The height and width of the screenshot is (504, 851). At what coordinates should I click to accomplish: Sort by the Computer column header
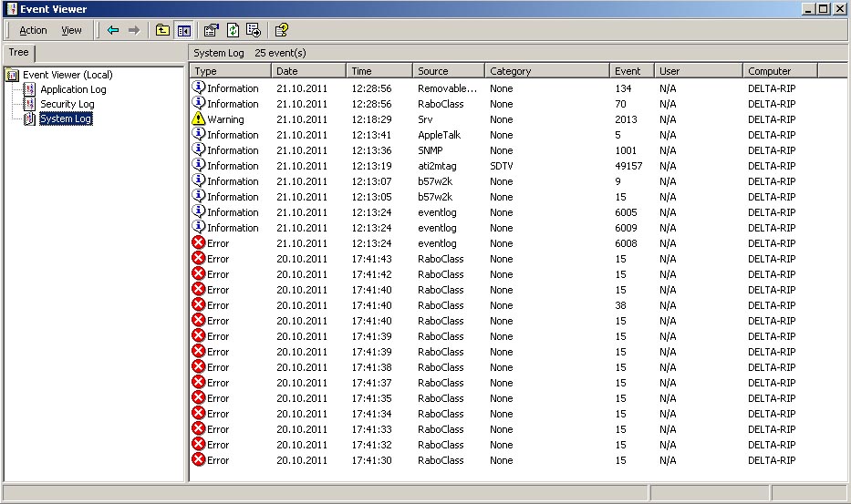779,70
